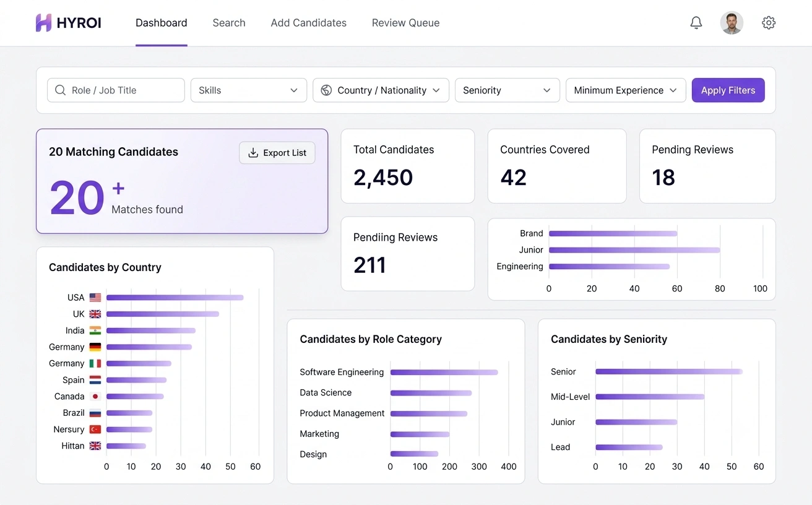Click the India flag icon
This screenshot has width=812, height=505.
click(95, 330)
